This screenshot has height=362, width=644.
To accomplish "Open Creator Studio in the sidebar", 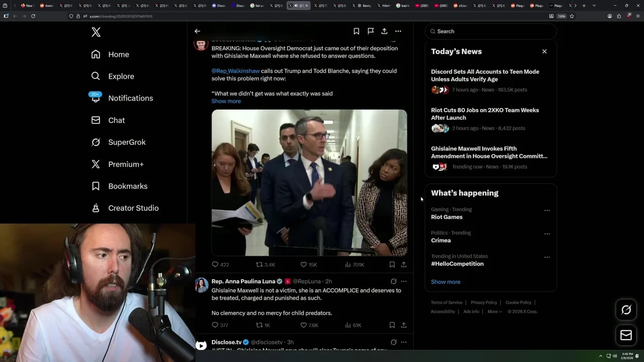I will tap(125, 208).
